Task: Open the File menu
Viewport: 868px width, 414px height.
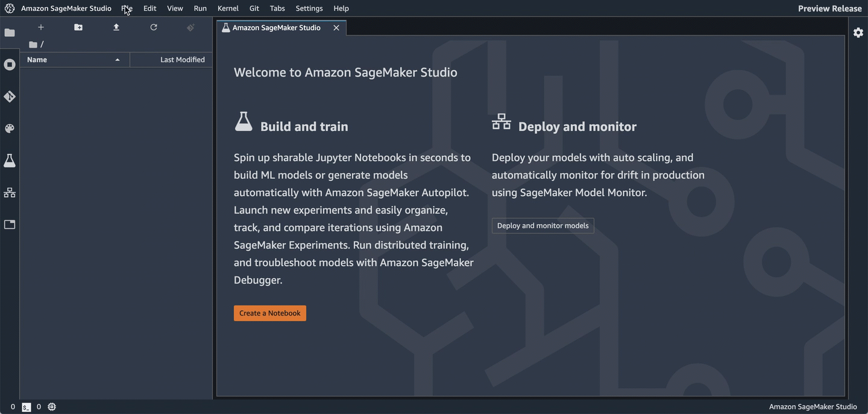Action: (127, 8)
